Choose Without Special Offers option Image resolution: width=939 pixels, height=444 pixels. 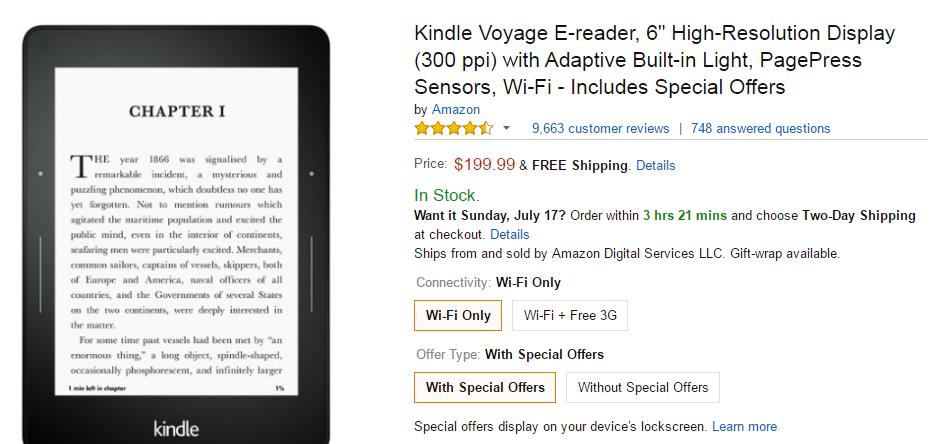coord(643,387)
